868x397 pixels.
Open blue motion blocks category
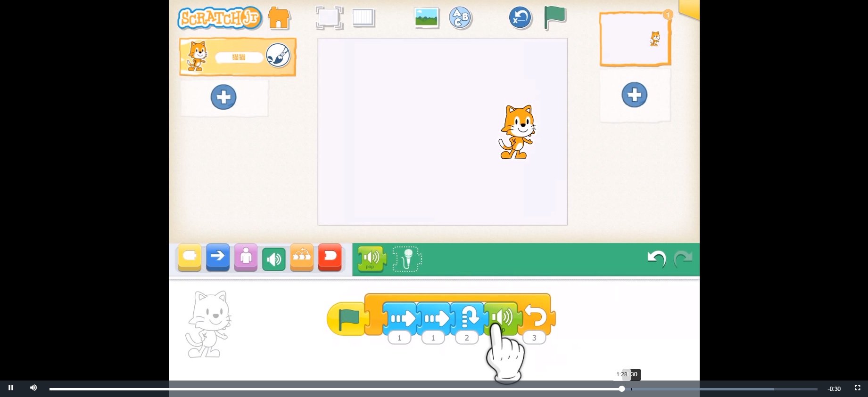coord(218,257)
